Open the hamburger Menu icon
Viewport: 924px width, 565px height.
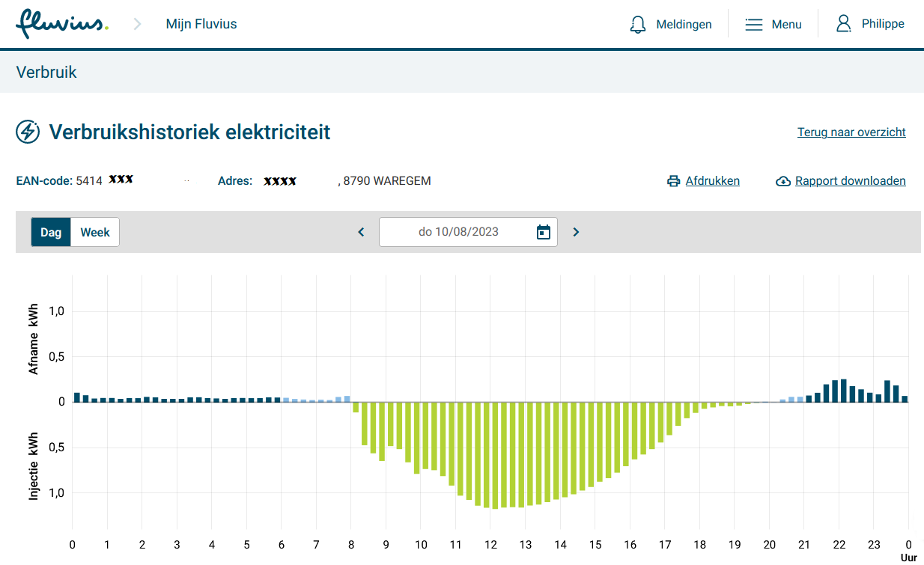[x=753, y=25]
